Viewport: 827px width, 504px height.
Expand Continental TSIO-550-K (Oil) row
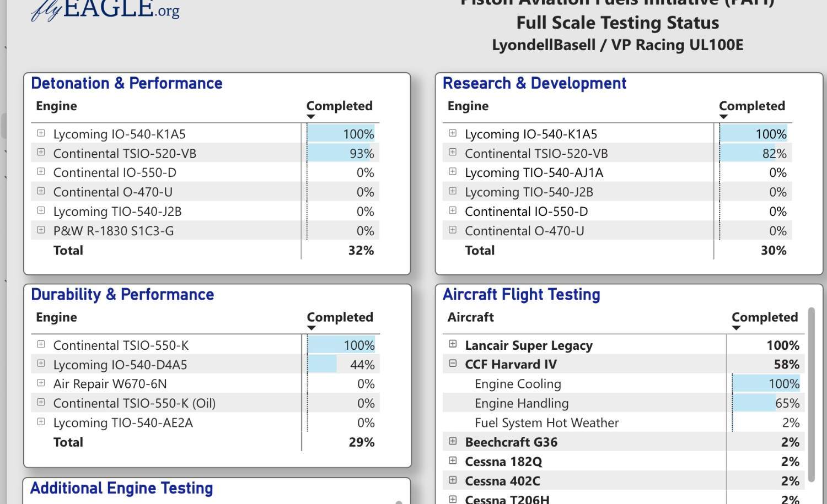41,402
